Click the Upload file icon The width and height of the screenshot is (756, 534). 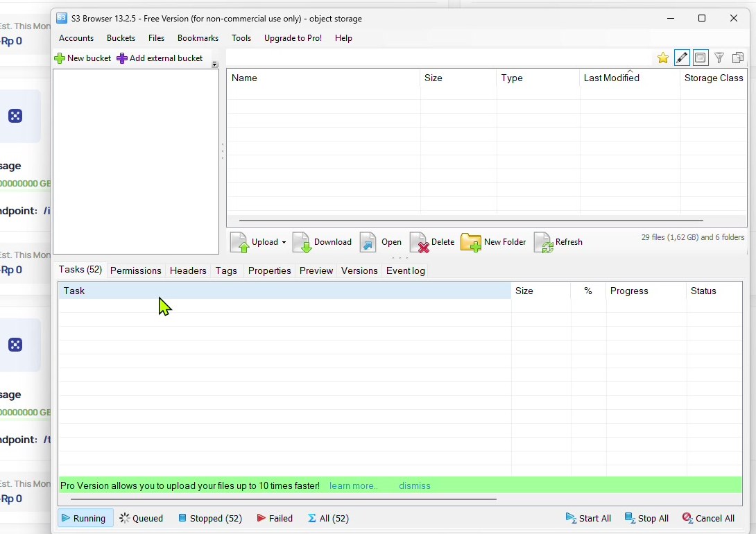[239, 242]
